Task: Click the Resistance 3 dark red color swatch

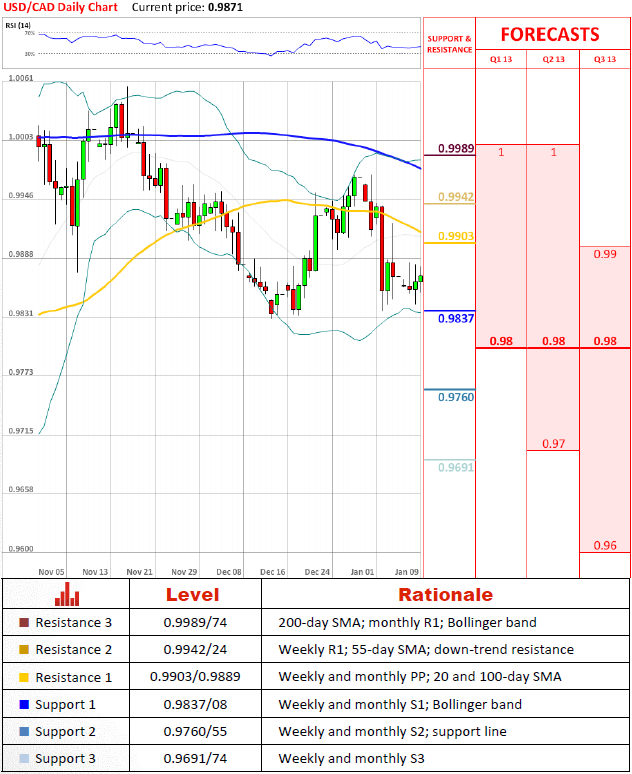Action: (24, 622)
